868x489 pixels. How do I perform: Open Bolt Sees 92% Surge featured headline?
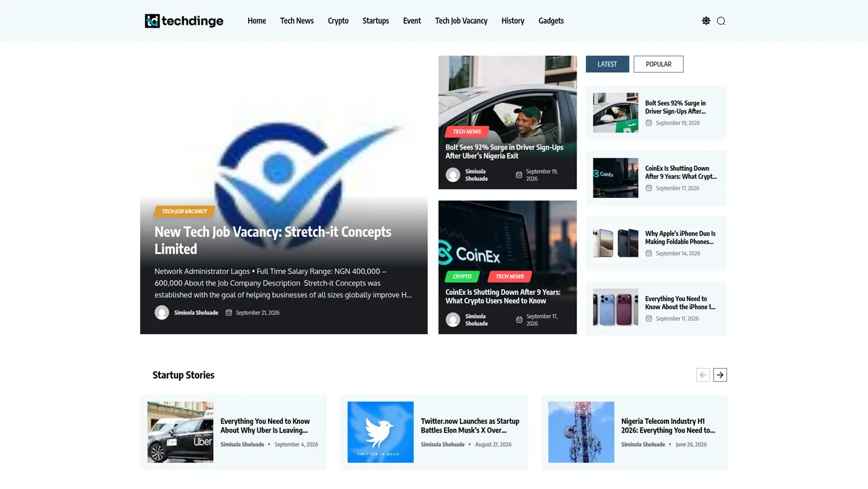[504, 151]
